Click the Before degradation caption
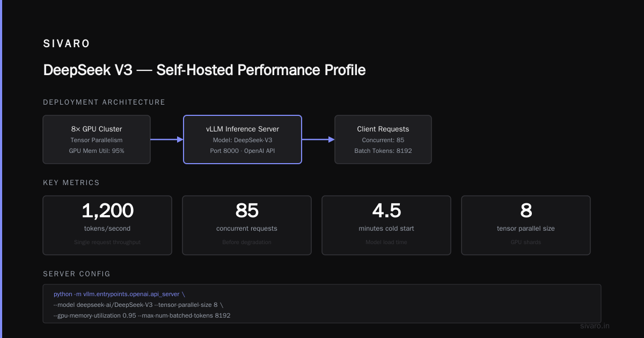This screenshot has height=338, width=644. tap(247, 242)
